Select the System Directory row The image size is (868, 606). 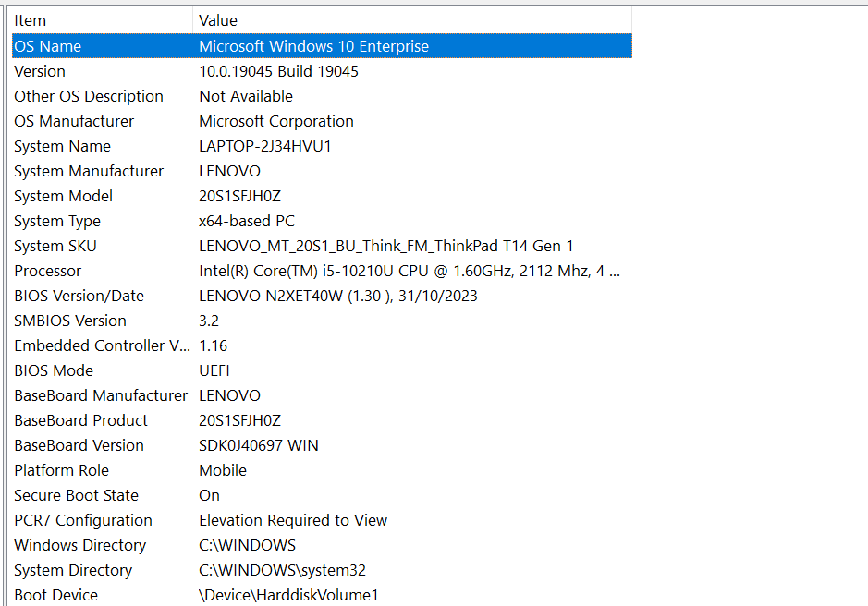[322, 569]
